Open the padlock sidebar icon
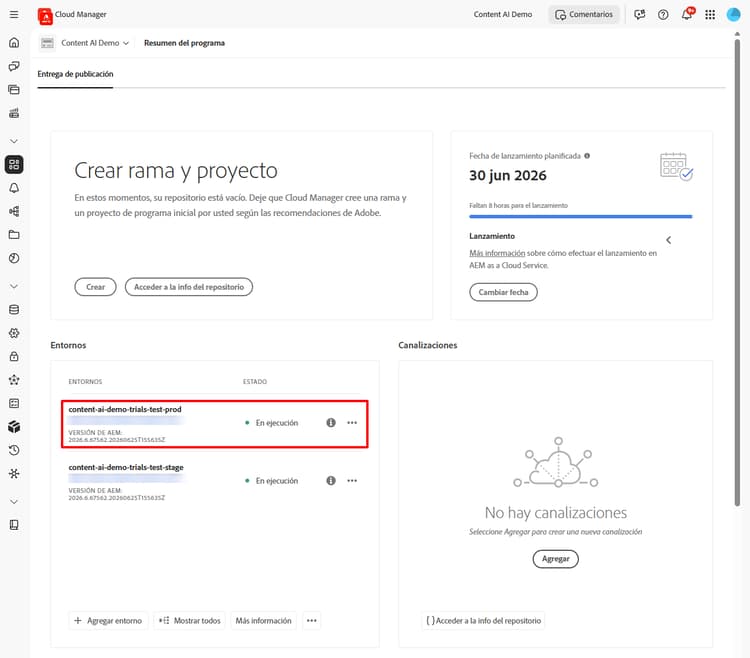The height and width of the screenshot is (658, 750). [14, 356]
